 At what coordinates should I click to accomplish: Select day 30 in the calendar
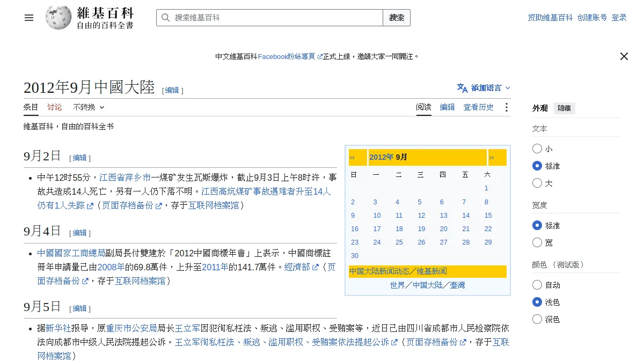pos(355,256)
